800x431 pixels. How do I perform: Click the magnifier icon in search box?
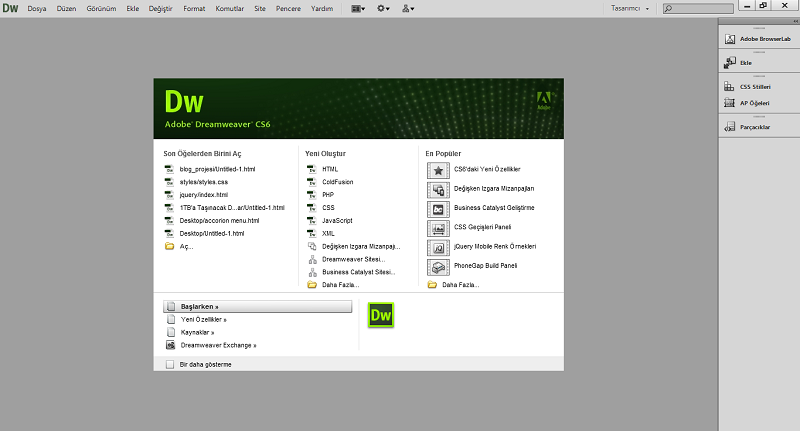(x=668, y=9)
